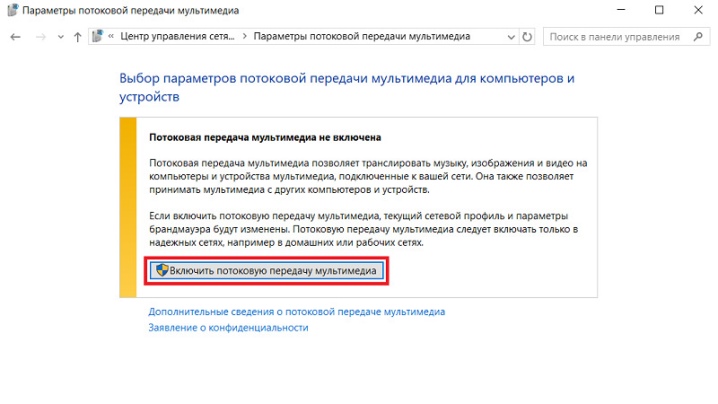Click the magnifier search icon
Viewport: 718px width, 404px height.
[698, 37]
